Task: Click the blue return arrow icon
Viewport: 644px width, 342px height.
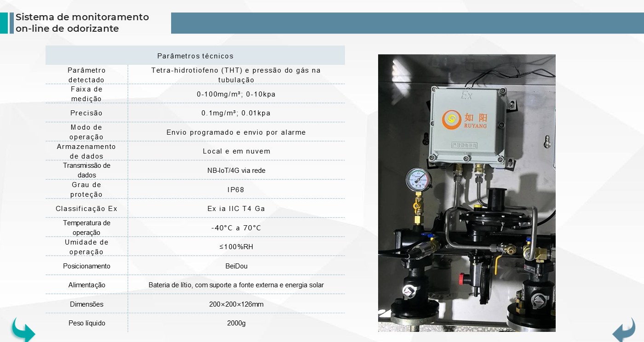Action: pyautogui.click(x=624, y=329)
